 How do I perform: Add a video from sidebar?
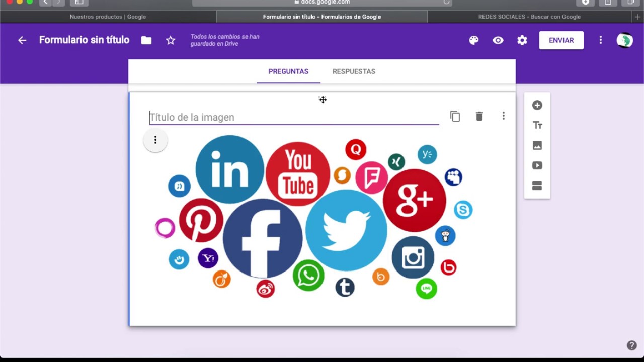(x=537, y=165)
